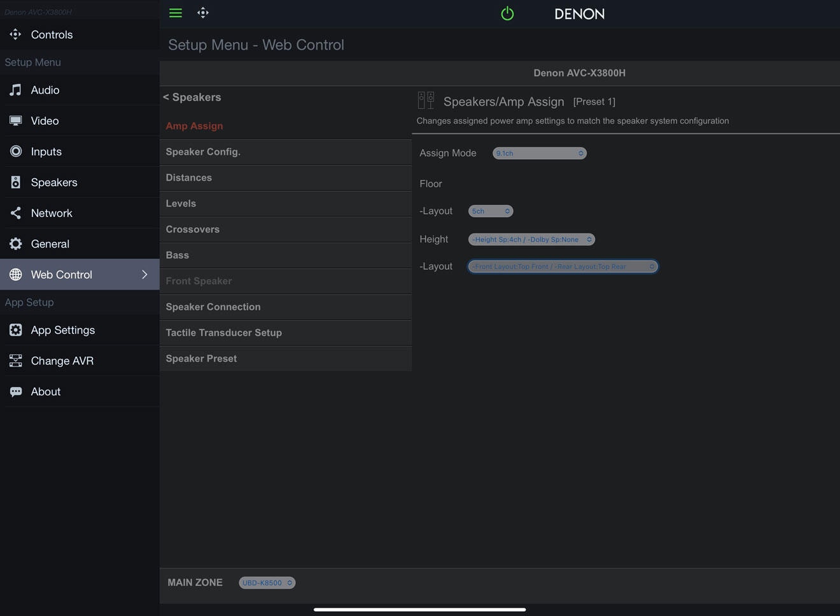This screenshot has width=840, height=616.
Task: Open Inputs setup label in sidebar
Action: coord(46,151)
